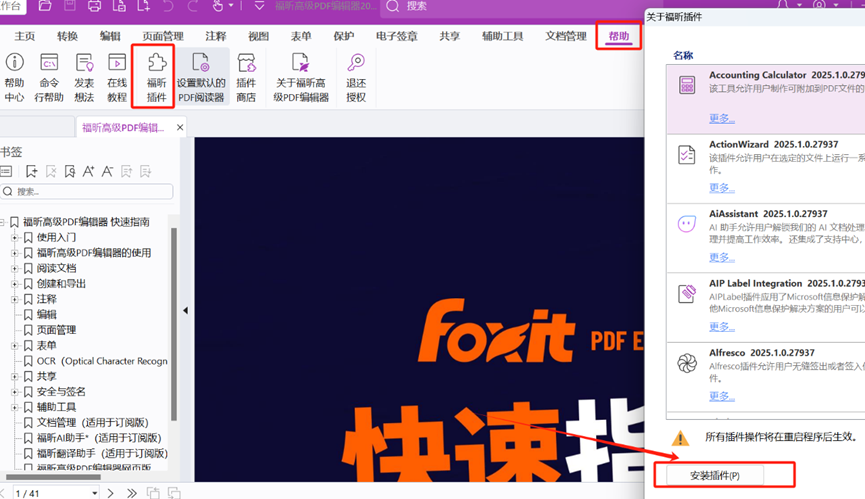Click the 发表想法 feedback icon
The height and width of the screenshot is (499, 865).
click(84, 62)
